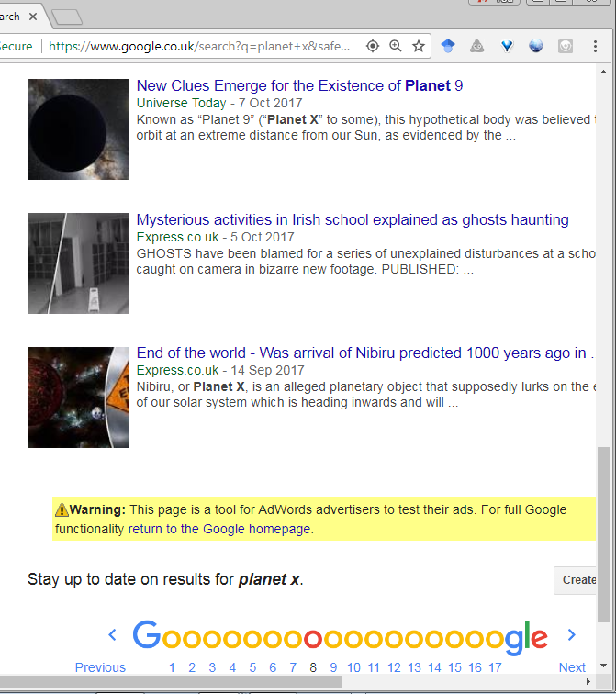Click 'return to the Google homepage' link
Screen dimensions: 616x694
[x=219, y=529]
